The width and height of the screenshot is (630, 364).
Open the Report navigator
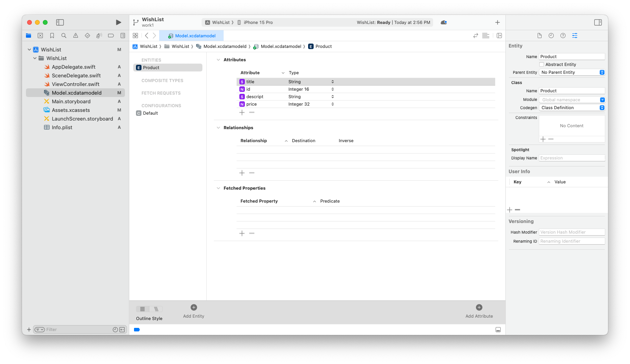[123, 36]
